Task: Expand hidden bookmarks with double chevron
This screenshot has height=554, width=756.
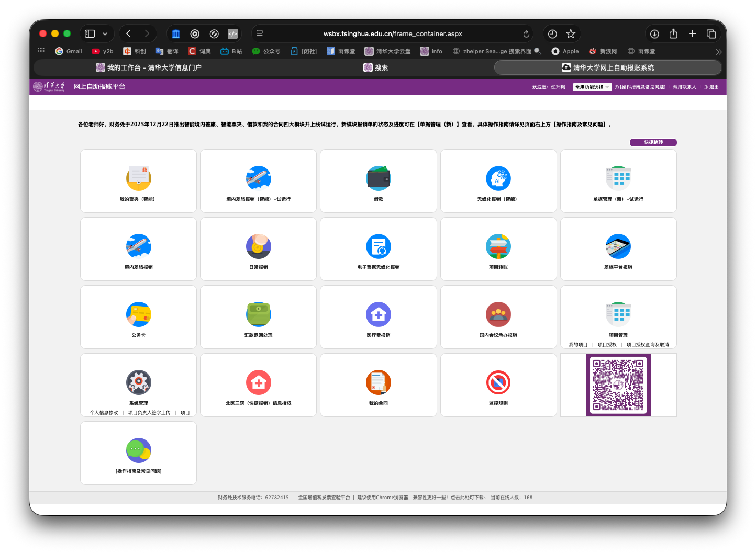Action: 719,52
